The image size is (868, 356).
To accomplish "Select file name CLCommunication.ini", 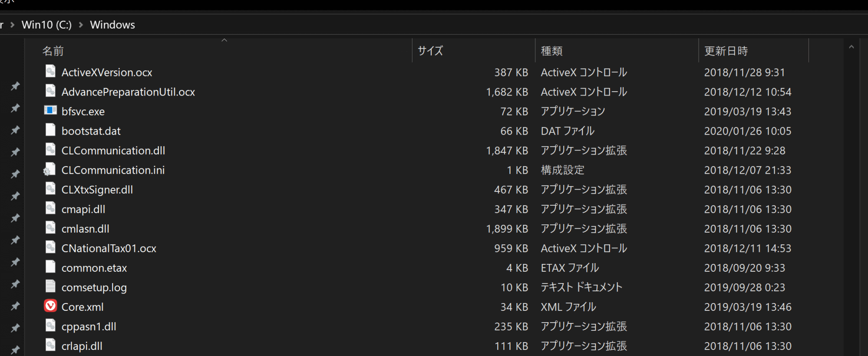I will pyautogui.click(x=113, y=170).
